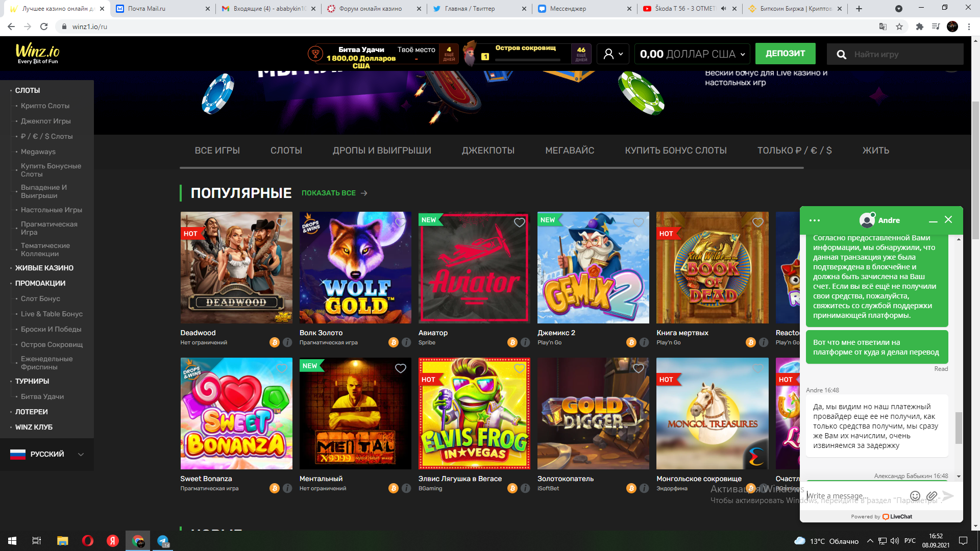Toggle favorite heart on Elvis Frog
Viewport: 980px width, 551px height.
coord(520,368)
